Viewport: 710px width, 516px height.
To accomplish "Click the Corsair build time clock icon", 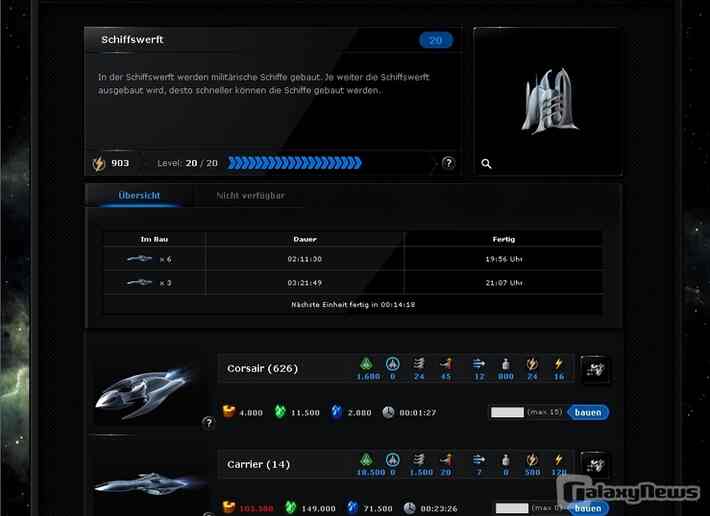I will click(x=388, y=412).
